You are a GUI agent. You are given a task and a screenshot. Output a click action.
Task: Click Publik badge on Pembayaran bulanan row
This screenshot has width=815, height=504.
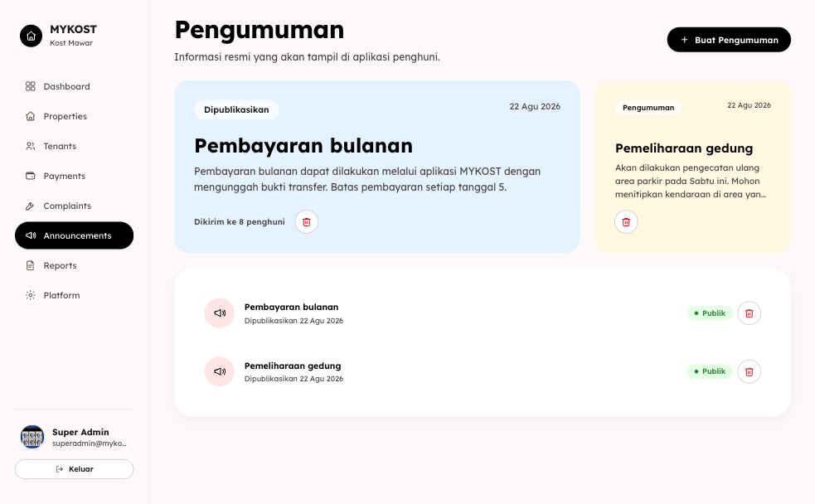point(710,313)
